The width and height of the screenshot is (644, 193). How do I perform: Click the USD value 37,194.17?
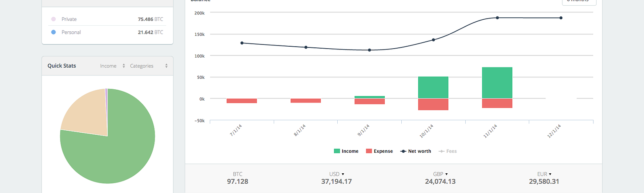[x=336, y=181]
